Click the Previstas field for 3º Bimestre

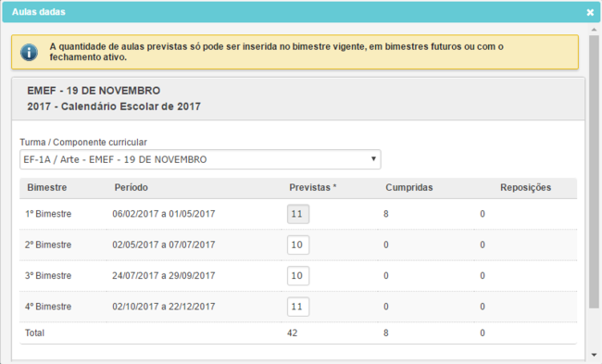point(298,276)
